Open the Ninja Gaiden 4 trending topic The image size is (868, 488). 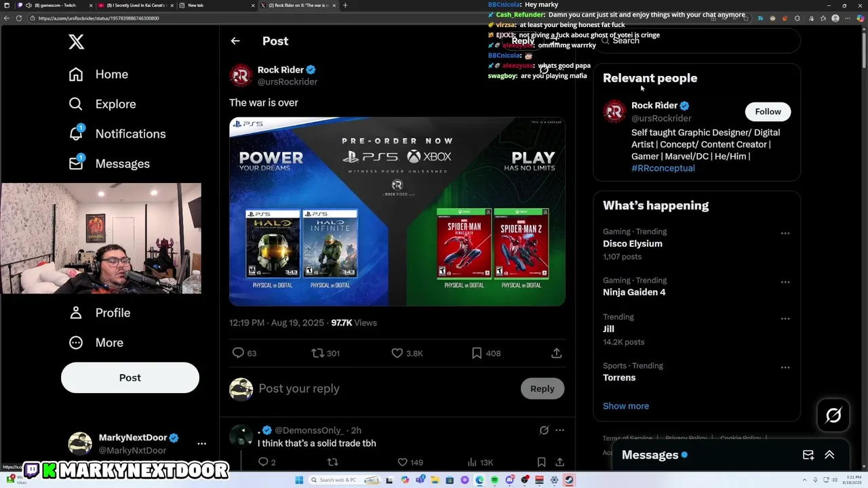tap(634, 292)
